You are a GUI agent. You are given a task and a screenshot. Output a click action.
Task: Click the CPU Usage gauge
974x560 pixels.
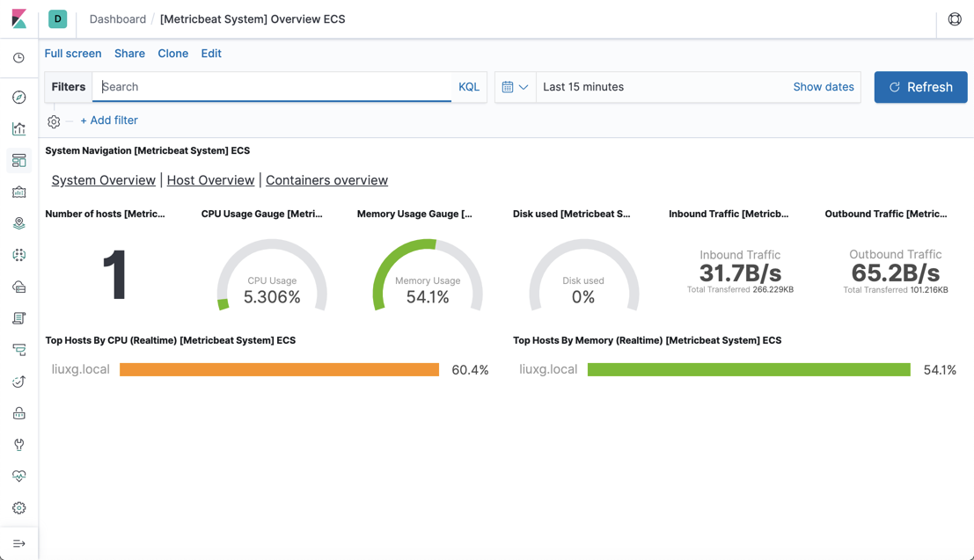[x=272, y=276]
